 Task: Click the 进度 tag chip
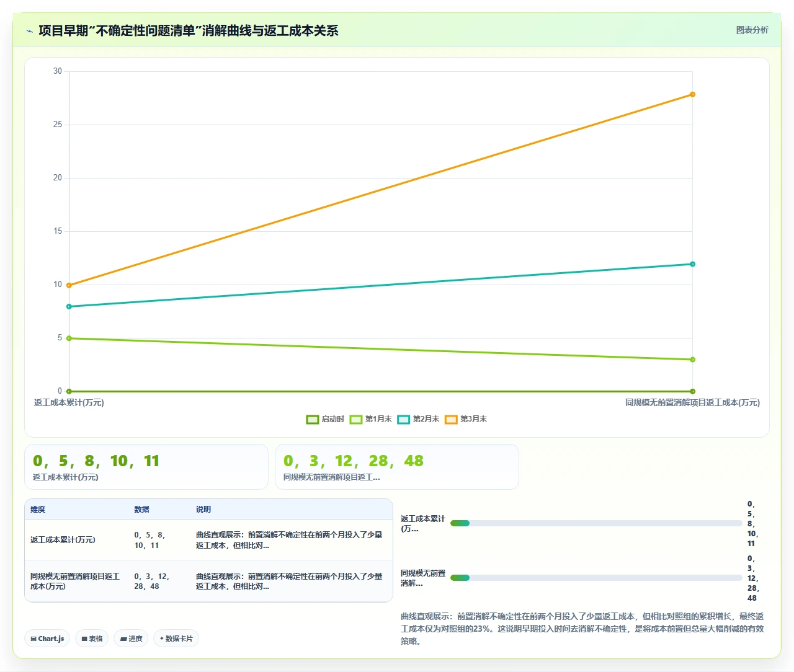coord(131,639)
